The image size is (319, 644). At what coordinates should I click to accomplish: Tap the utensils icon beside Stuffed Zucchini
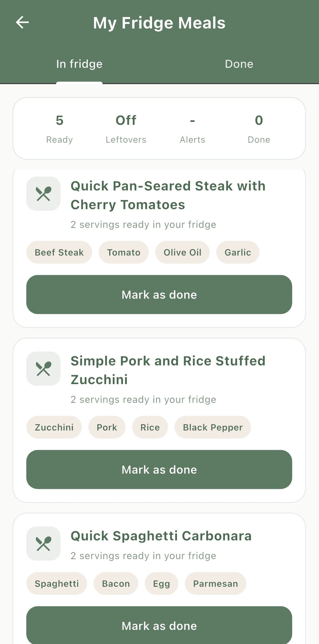[43, 369]
